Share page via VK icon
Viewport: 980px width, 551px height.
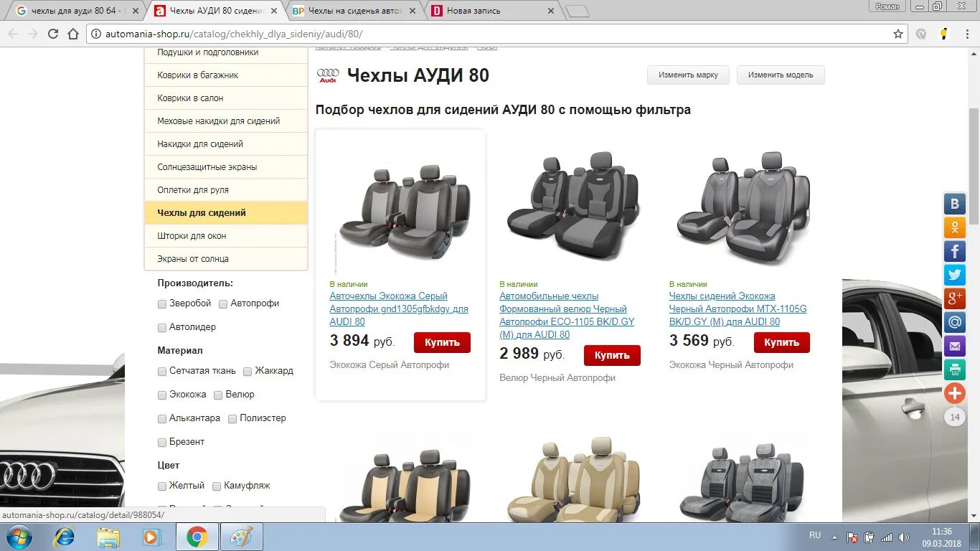tap(954, 204)
